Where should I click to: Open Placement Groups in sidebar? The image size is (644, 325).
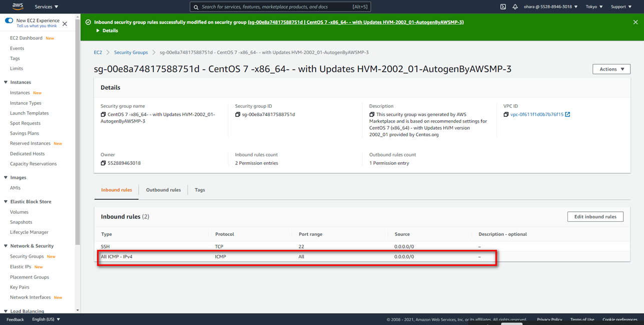(30, 277)
